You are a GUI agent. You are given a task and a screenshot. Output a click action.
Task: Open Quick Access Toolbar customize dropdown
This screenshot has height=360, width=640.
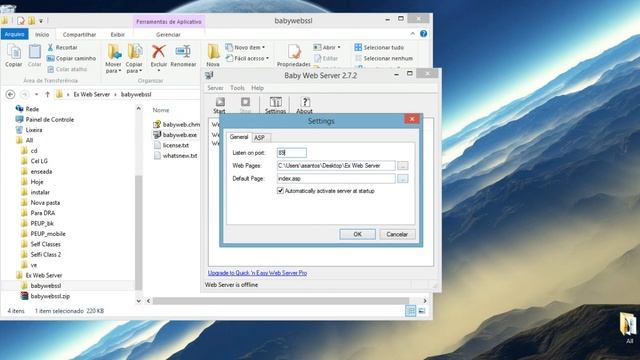click(41, 20)
